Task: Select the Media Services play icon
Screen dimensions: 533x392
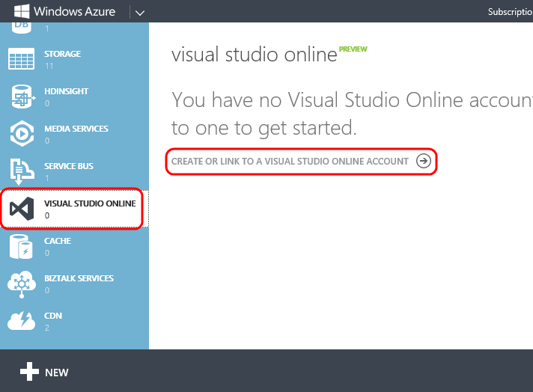Action: click(x=22, y=133)
